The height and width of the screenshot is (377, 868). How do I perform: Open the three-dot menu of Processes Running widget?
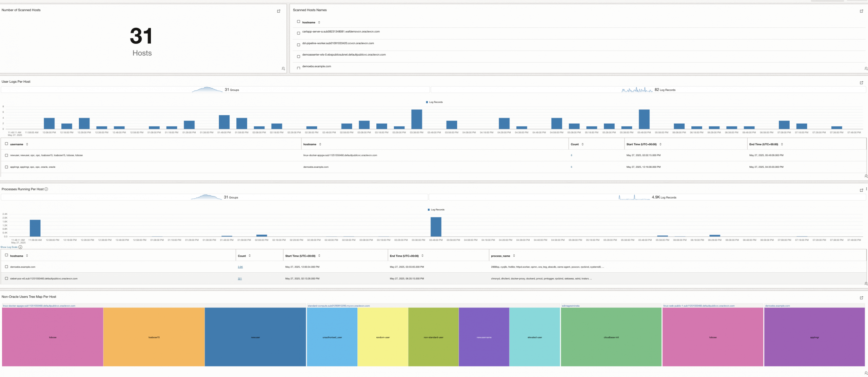[x=866, y=189]
